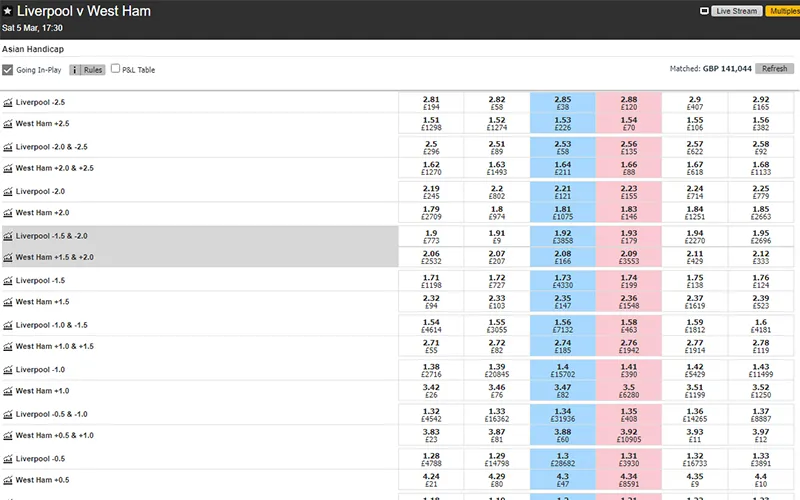Viewport: 800px width, 500px height.
Task: Refresh the matched market odds
Action: tap(774, 68)
